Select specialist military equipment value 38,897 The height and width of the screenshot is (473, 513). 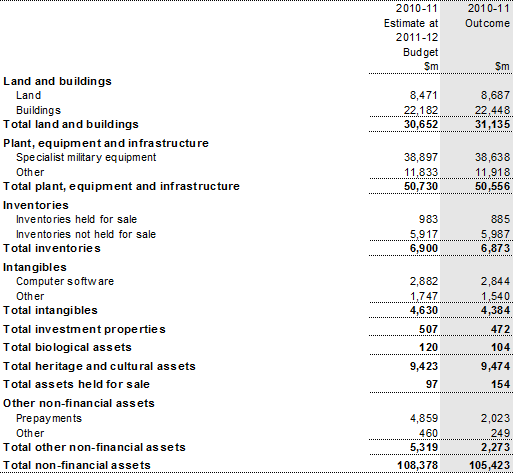click(421, 157)
